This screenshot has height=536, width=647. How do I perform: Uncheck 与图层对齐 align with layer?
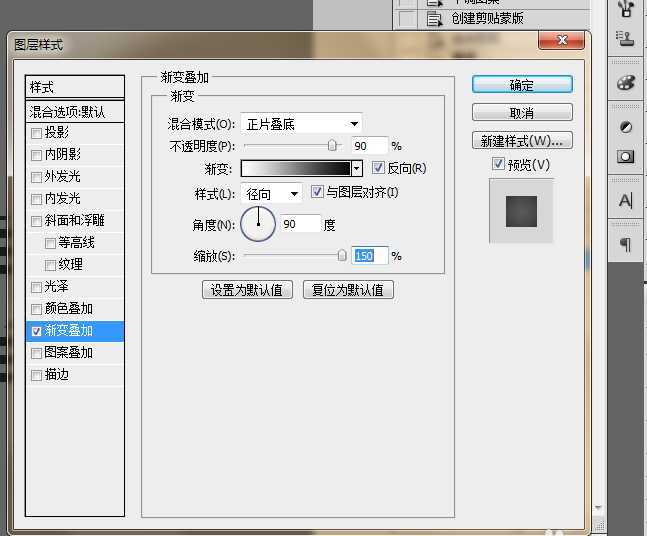point(318,192)
